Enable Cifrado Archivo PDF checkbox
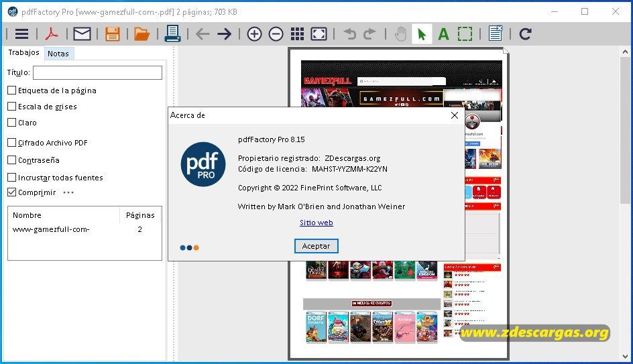 click(x=11, y=143)
